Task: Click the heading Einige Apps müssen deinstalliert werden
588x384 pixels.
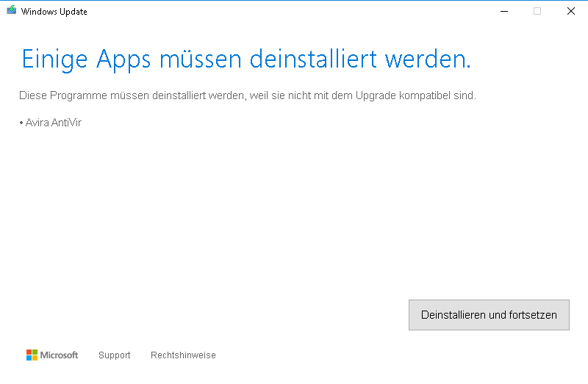Action: point(246,59)
